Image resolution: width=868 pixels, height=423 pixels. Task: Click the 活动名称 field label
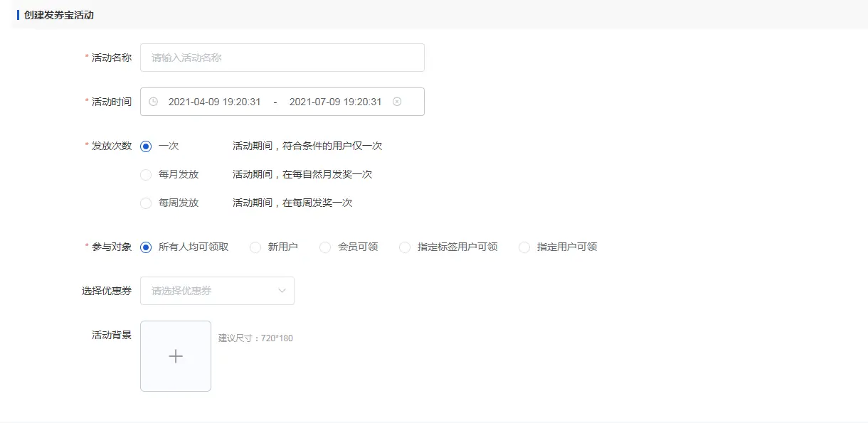coord(112,58)
